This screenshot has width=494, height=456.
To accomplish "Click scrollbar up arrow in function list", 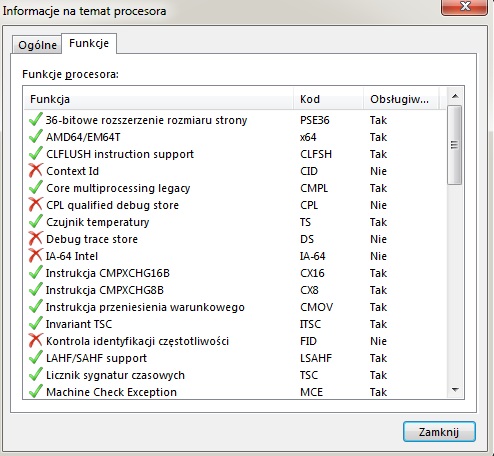I will pos(455,96).
